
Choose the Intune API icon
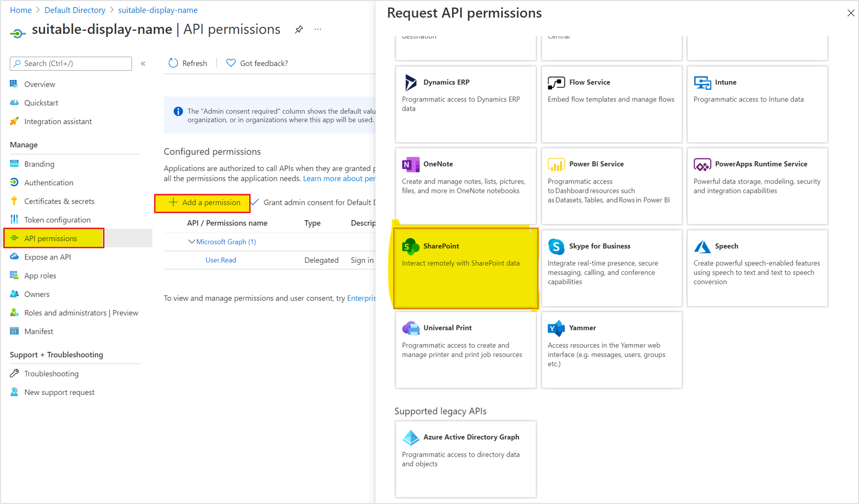[x=702, y=83]
